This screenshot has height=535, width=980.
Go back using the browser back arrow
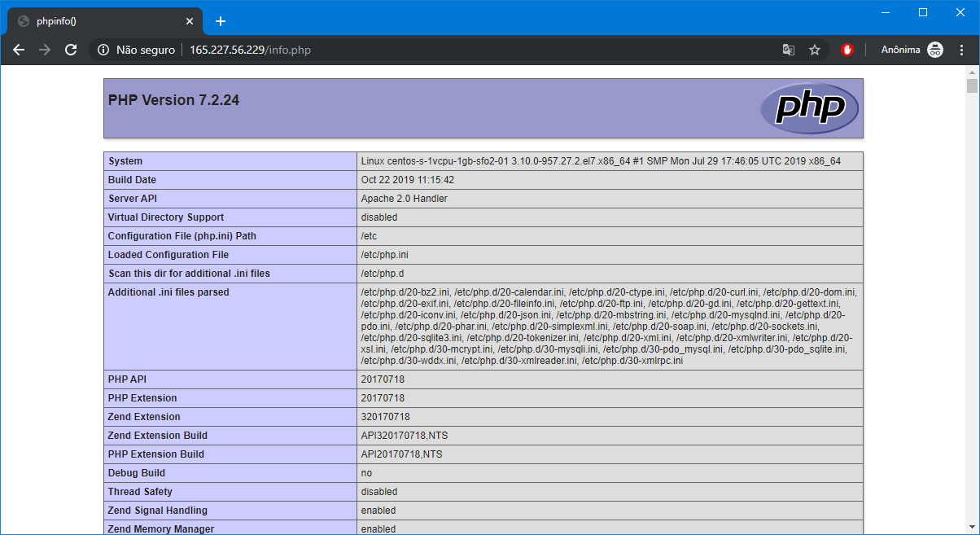[x=20, y=50]
